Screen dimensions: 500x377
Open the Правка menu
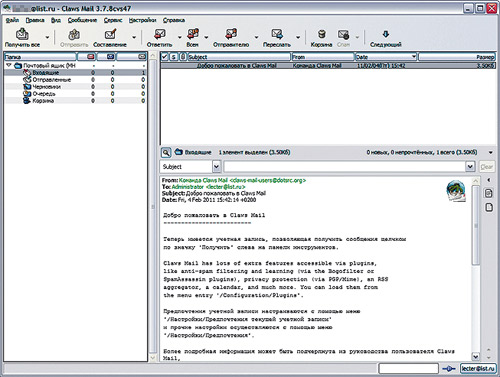tap(35, 20)
